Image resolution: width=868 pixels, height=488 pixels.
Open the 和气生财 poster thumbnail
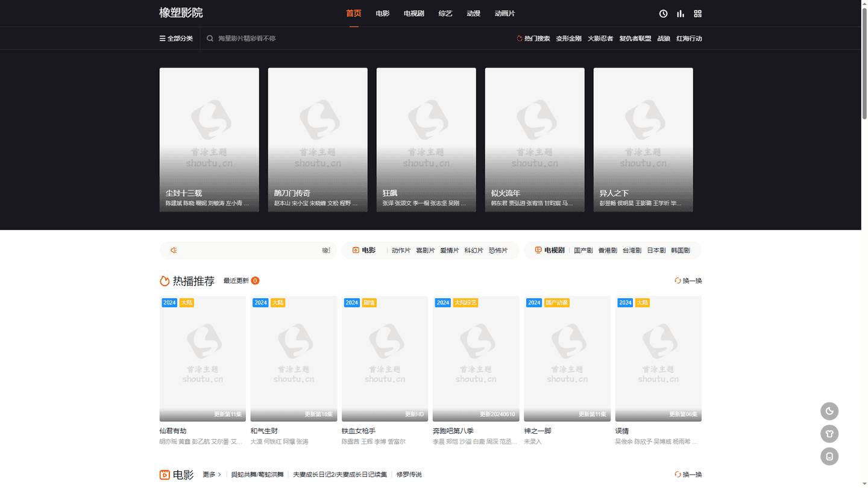pos(294,358)
